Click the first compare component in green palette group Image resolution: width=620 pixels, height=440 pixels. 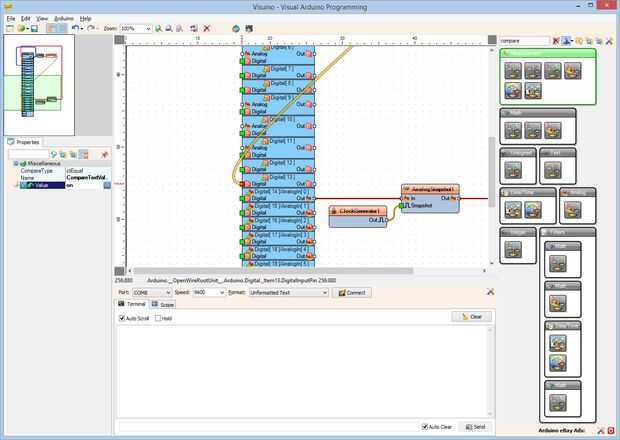[x=513, y=71]
